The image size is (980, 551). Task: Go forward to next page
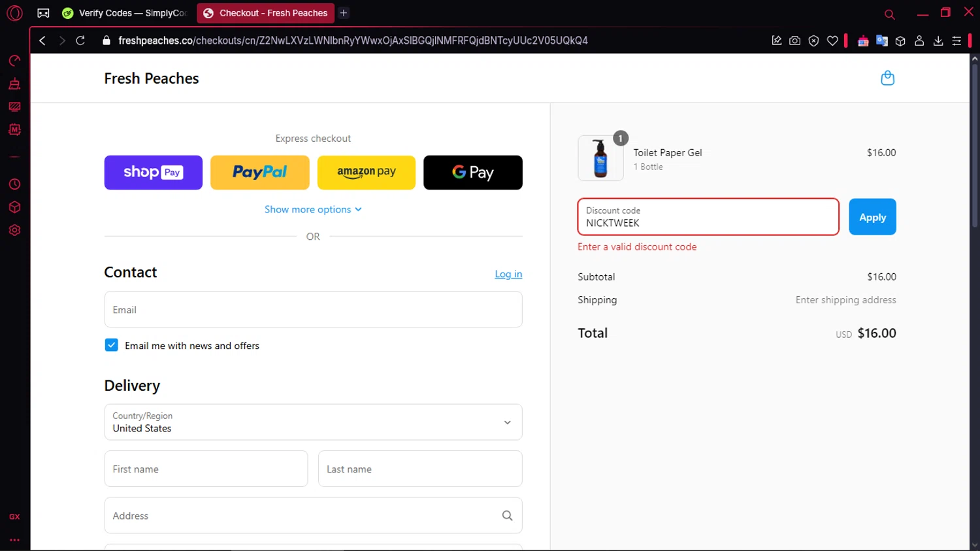[62, 41]
